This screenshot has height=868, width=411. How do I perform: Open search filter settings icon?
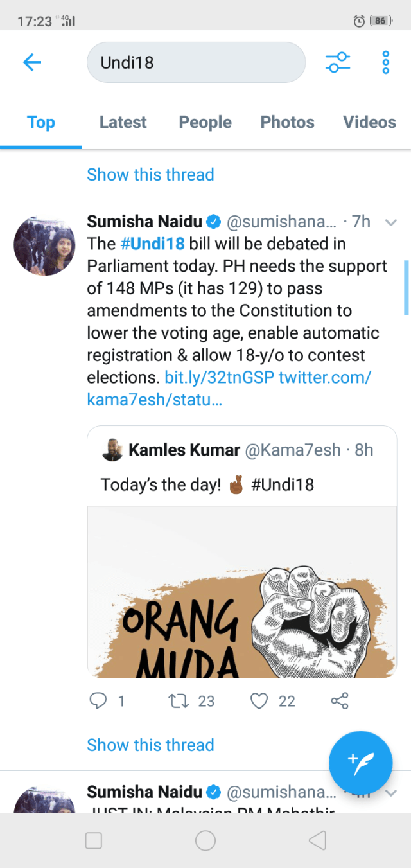337,62
